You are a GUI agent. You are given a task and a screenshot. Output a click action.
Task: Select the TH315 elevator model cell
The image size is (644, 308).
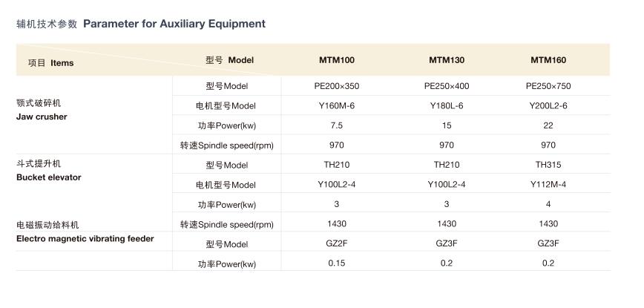tap(548, 165)
